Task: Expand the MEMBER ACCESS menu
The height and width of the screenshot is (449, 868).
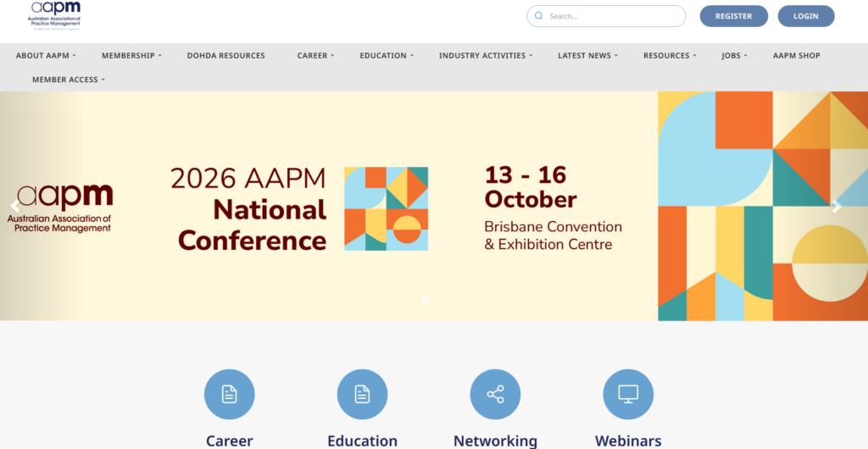Action: 68,80
